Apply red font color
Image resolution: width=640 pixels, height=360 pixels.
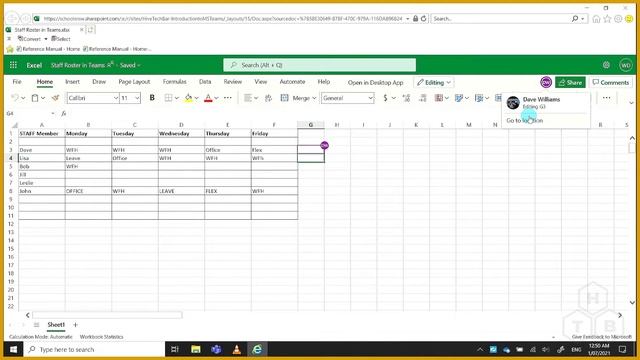point(208,98)
